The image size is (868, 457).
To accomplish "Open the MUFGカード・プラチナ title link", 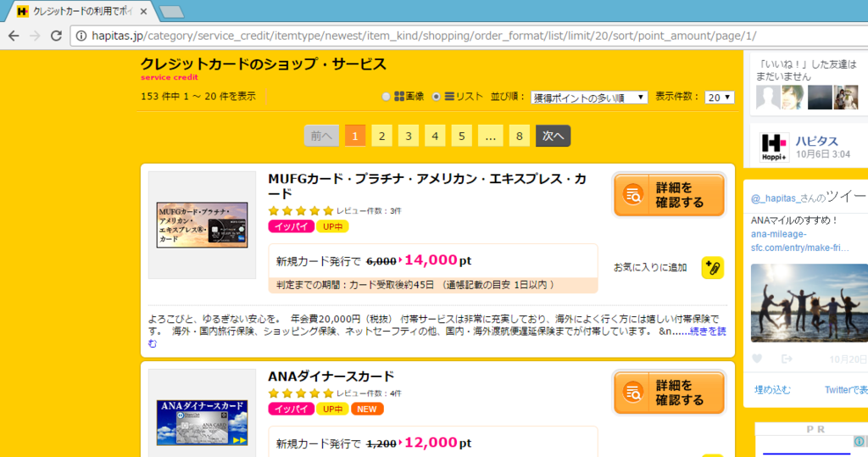I will point(427,187).
